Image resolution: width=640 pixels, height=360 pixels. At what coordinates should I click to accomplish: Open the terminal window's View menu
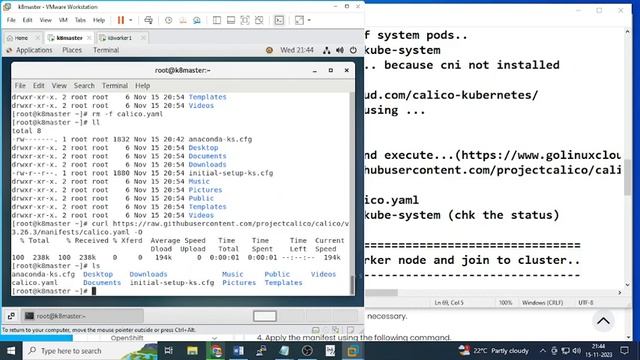click(x=59, y=86)
